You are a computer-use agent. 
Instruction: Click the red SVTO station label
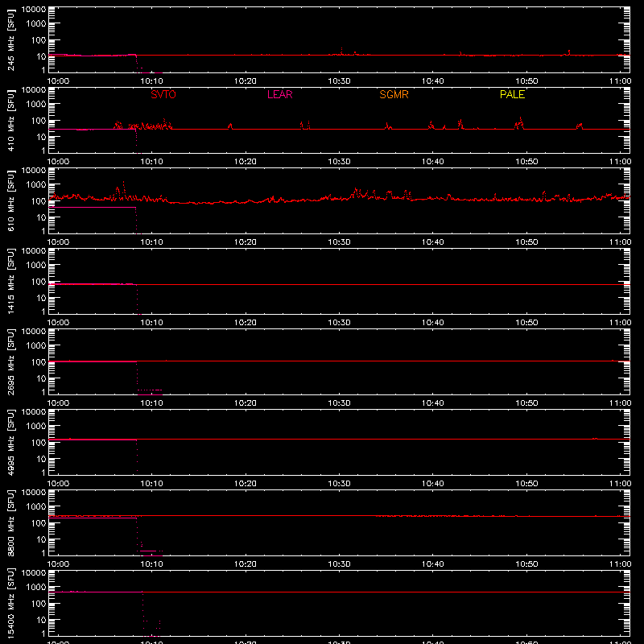tap(163, 94)
